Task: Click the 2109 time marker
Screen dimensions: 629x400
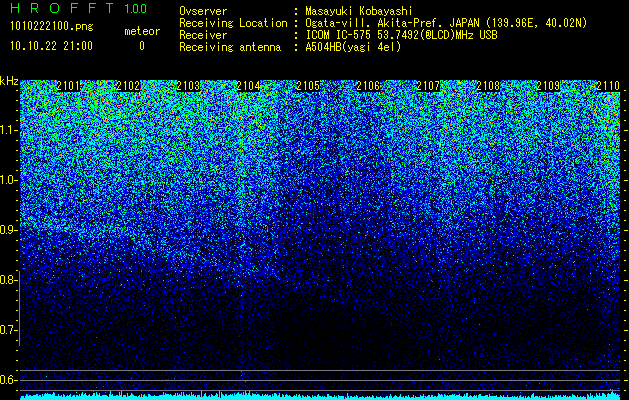Action: pos(548,86)
